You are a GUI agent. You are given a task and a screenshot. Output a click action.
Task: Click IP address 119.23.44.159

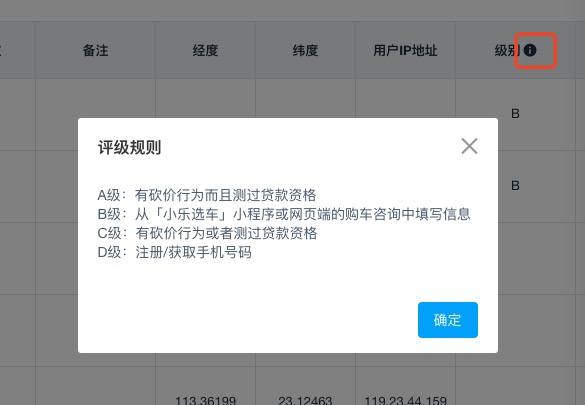[406, 401]
